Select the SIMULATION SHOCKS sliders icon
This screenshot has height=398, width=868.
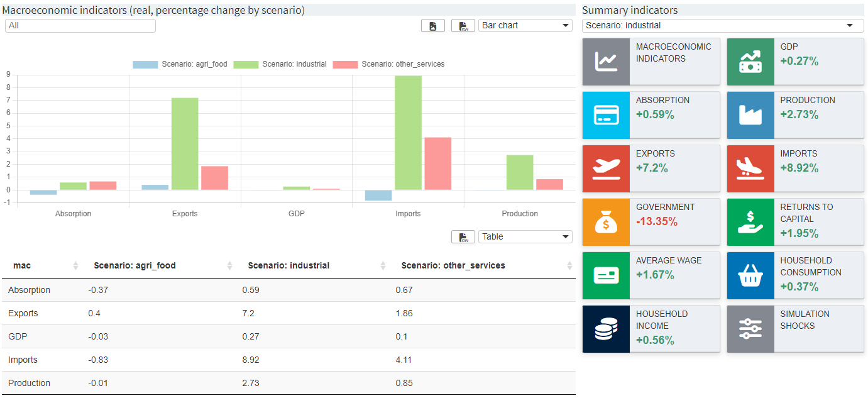(x=750, y=328)
